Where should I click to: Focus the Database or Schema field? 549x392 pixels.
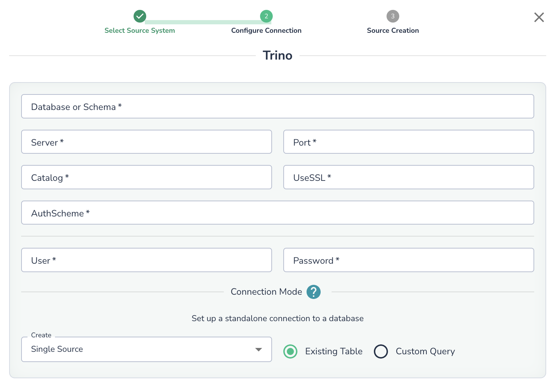pyautogui.click(x=278, y=106)
